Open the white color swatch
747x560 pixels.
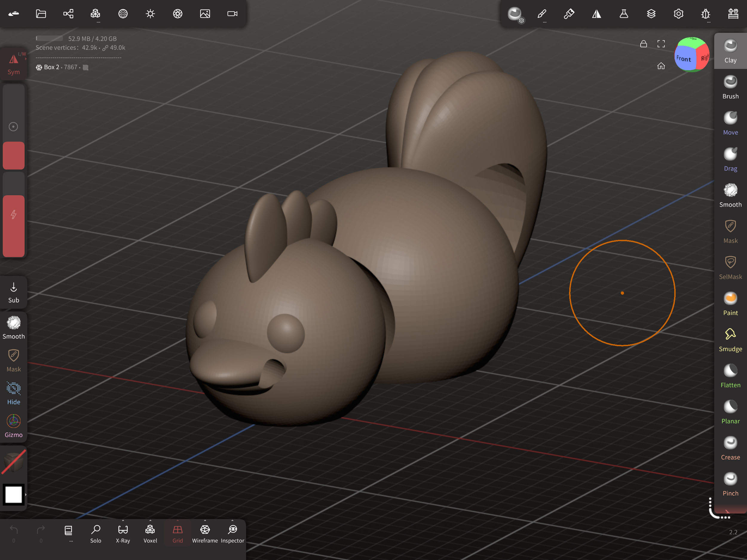(13, 495)
